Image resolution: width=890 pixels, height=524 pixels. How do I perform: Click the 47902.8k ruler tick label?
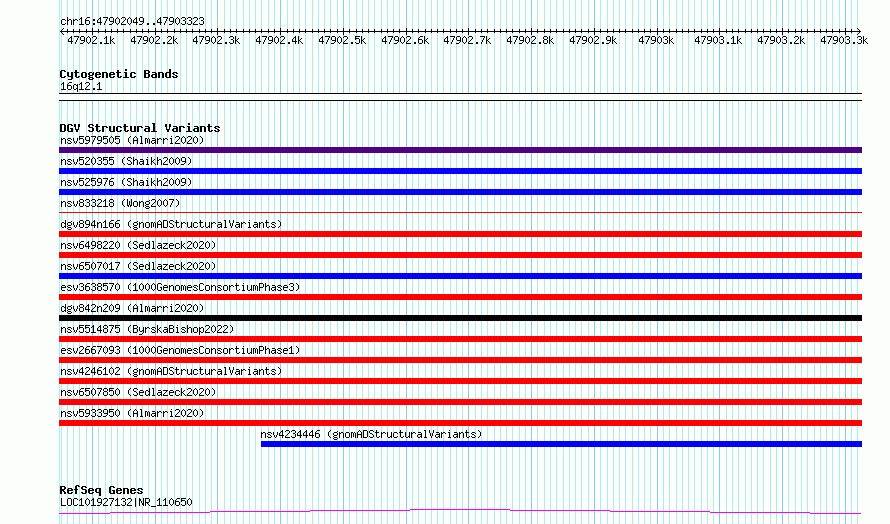click(530, 40)
